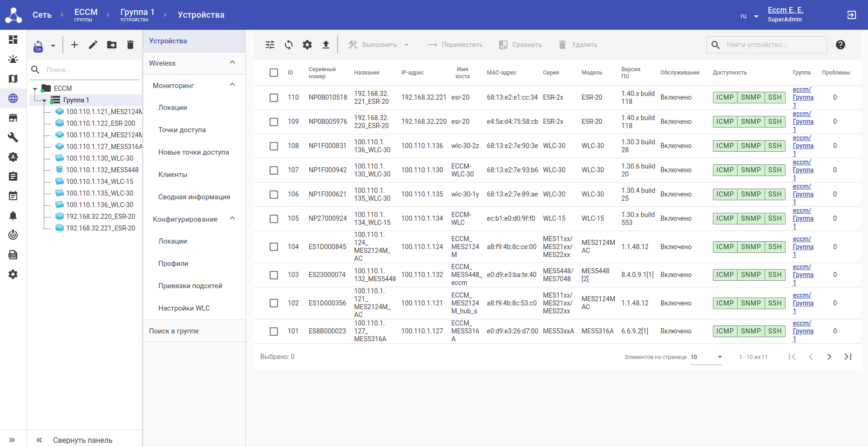Viewport: 868px width, 447px height.
Task: Click the Переместить button
Action: [455, 45]
